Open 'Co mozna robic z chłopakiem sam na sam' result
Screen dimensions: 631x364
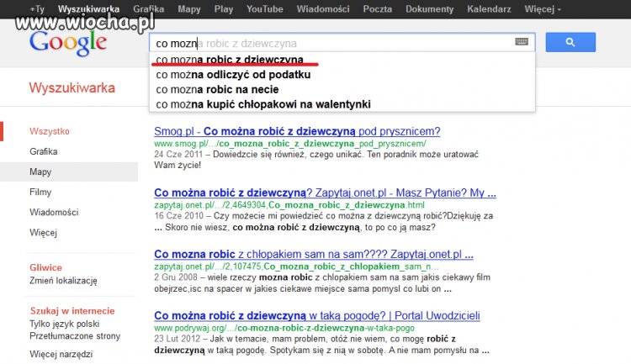(x=314, y=254)
